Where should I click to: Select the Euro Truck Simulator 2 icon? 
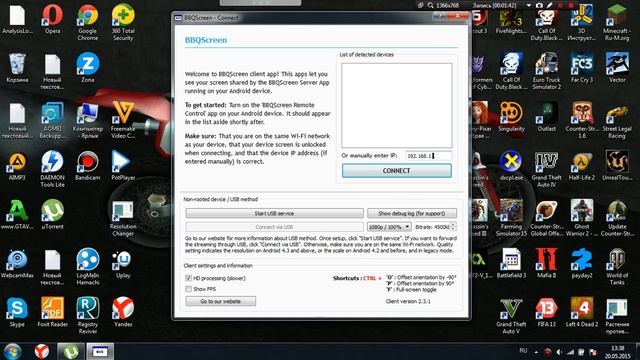(x=547, y=71)
